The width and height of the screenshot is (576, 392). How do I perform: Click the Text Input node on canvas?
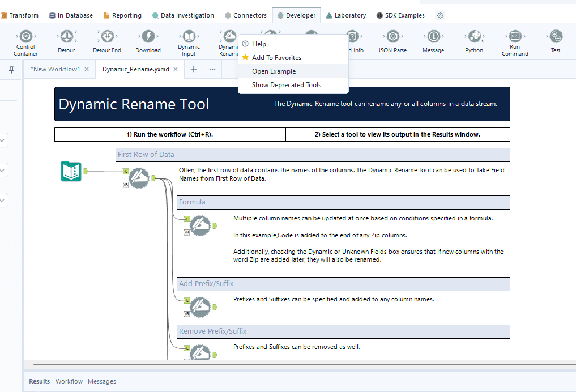point(71,171)
